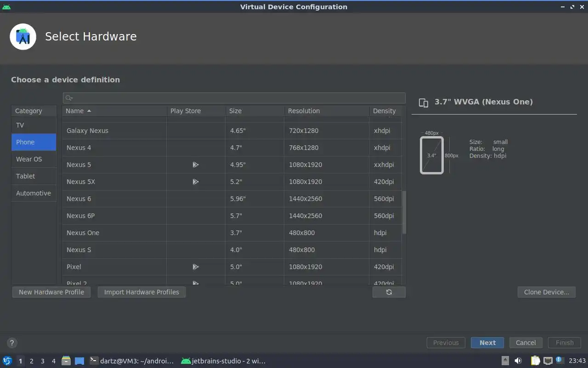
Task: Switch to workspace 2
Action: [31, 361]
